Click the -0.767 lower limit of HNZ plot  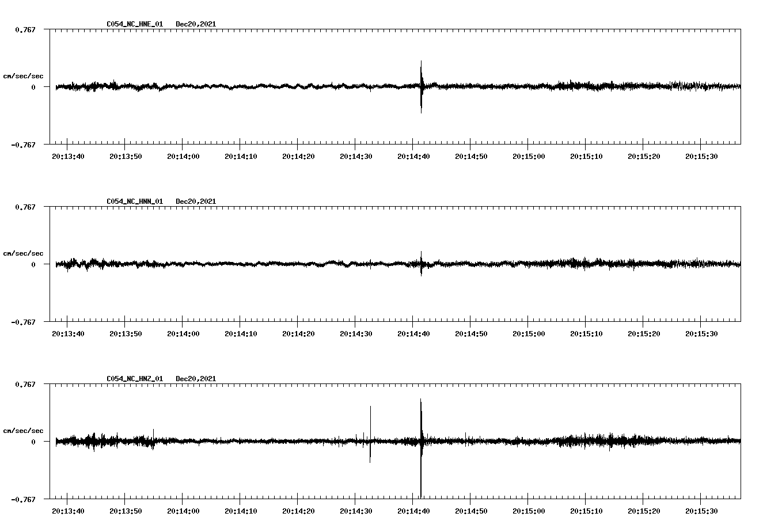pos(23,499)
